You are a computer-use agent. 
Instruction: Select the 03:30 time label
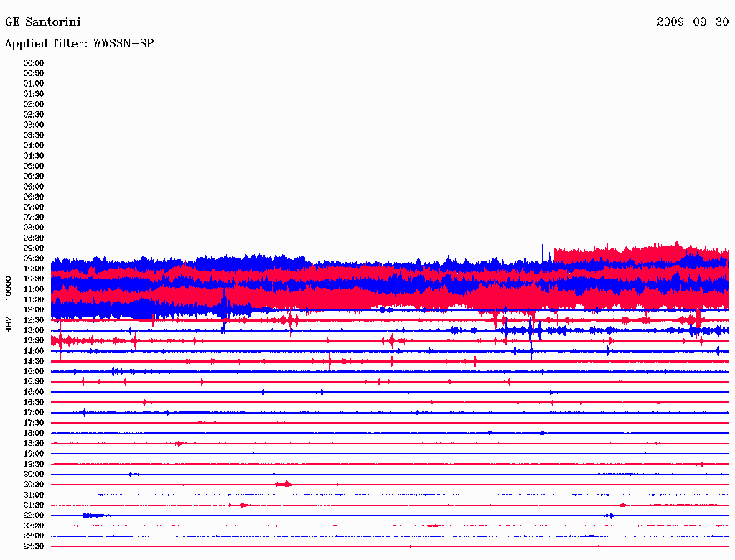(34, 135)
